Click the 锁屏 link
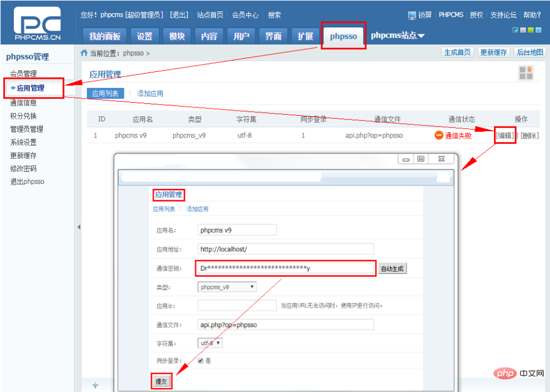The image size is (550, 392). click(x=425, y=15)
